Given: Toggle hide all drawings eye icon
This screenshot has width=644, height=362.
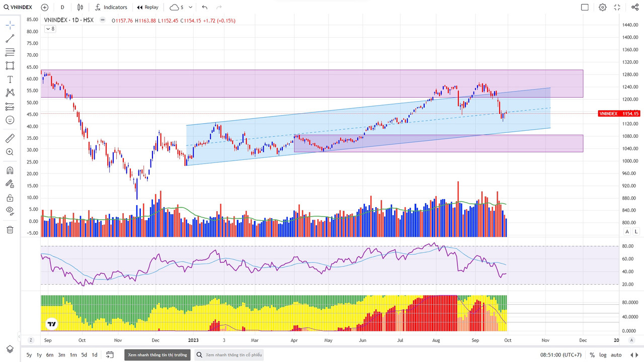Looking at the screenshot, I should (x=10, y=211).
